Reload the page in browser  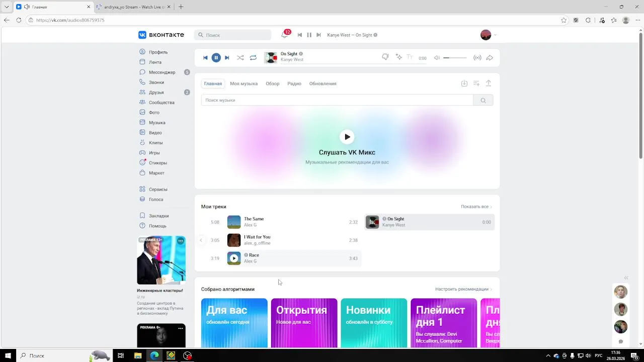click(x=19, y=20)
